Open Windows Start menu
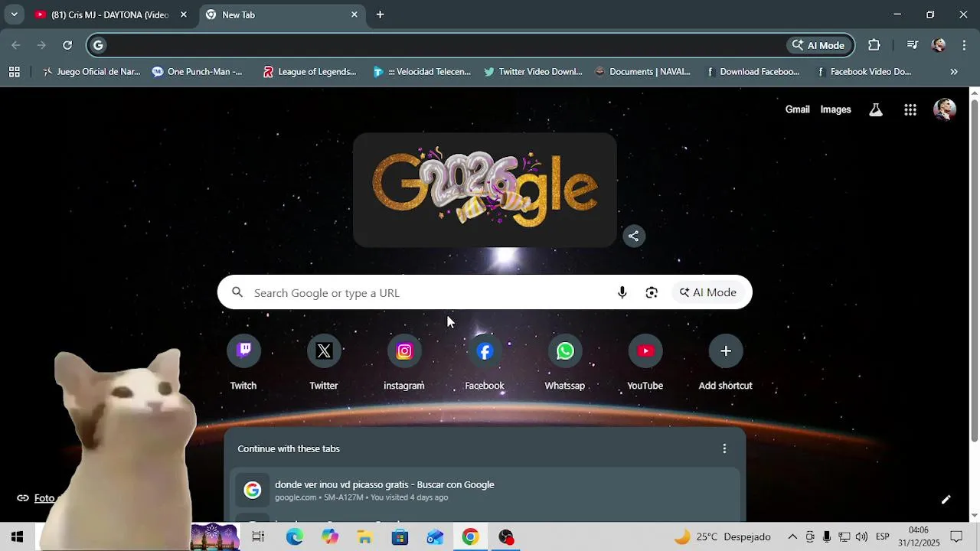Viewport: 980px width, 551px height. point(17,536)
